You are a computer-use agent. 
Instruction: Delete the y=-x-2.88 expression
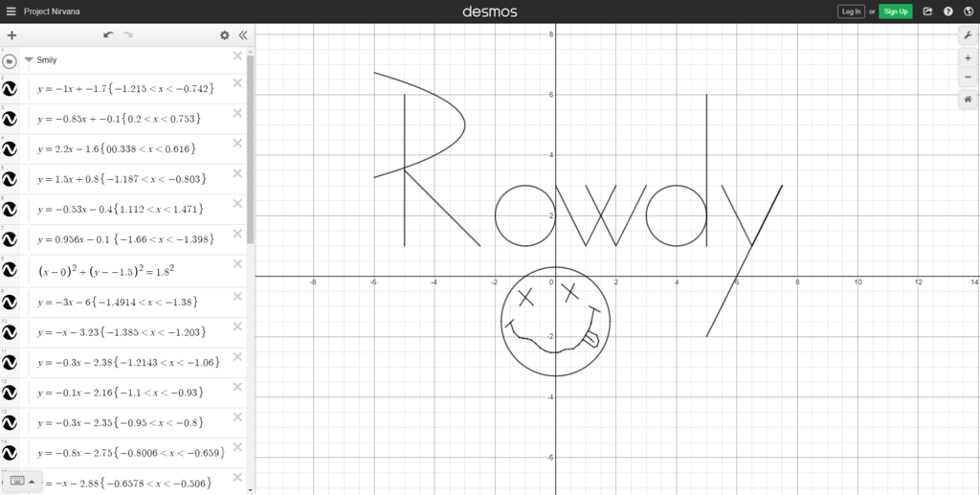coord(237,478)
